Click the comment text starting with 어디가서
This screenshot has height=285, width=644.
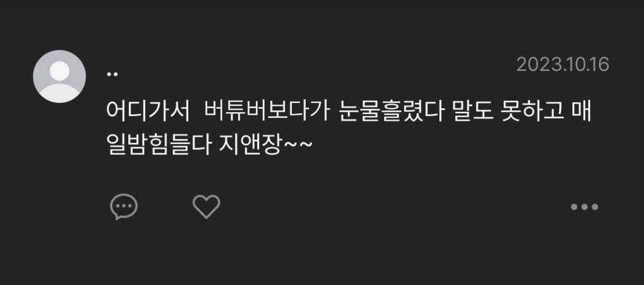tap(349, 128)
